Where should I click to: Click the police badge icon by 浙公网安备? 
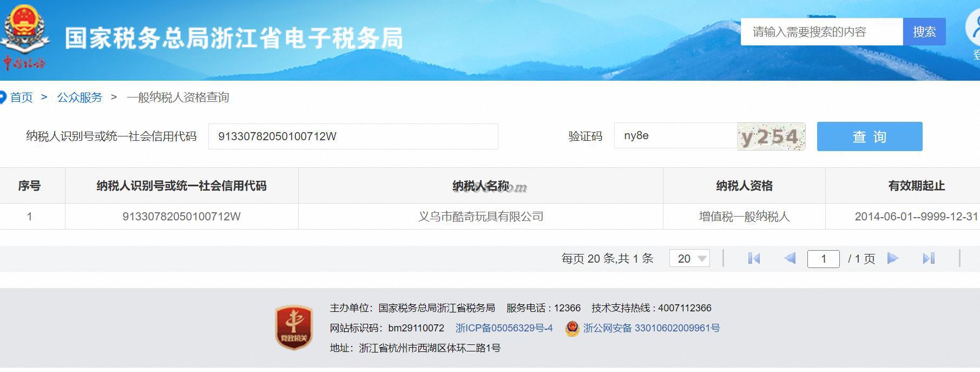coord(572,328)
